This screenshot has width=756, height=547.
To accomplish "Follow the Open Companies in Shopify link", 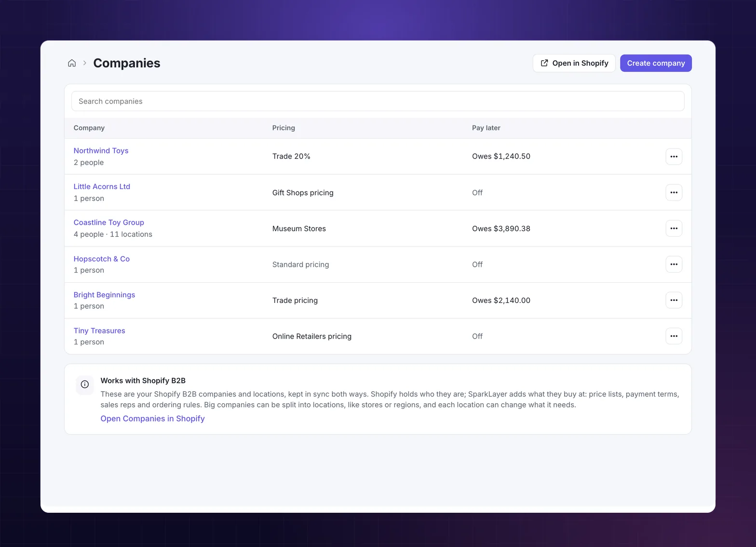I will [152, 419].
